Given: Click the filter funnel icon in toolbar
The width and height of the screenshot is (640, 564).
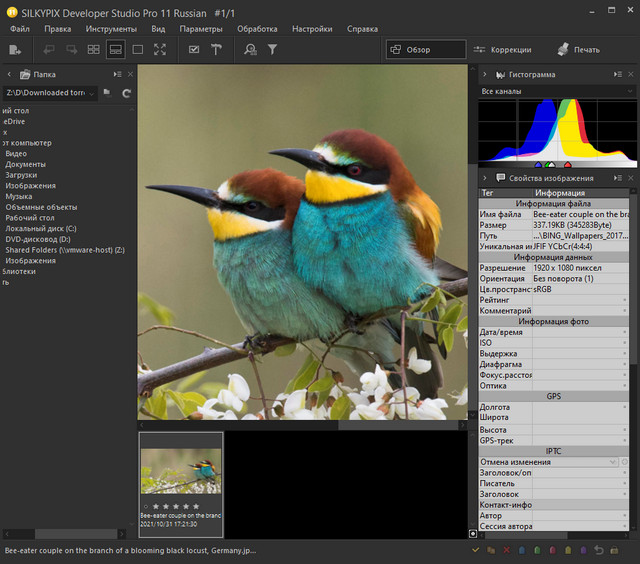Looking at the screenshot, I should 272,49.
